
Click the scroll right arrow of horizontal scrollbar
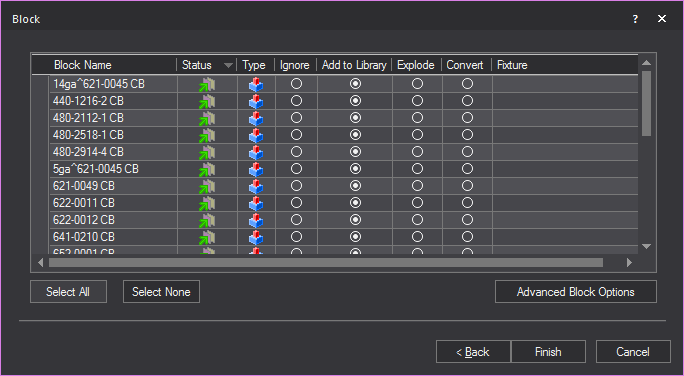click(x=629, y=263)
